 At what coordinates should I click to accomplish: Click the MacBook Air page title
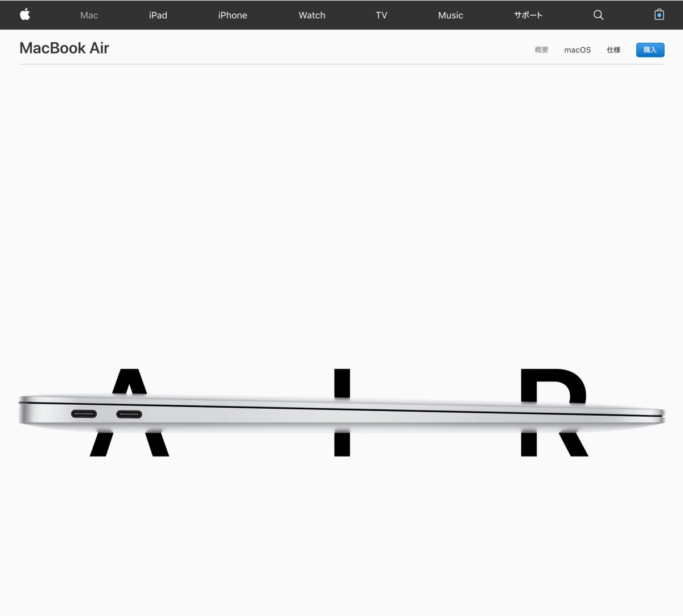(64, 48)
